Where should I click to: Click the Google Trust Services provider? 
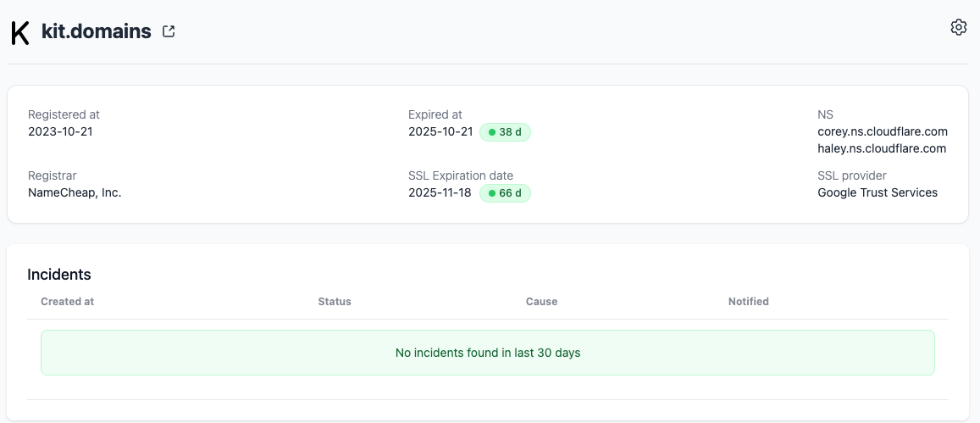[x=877, y=192]
